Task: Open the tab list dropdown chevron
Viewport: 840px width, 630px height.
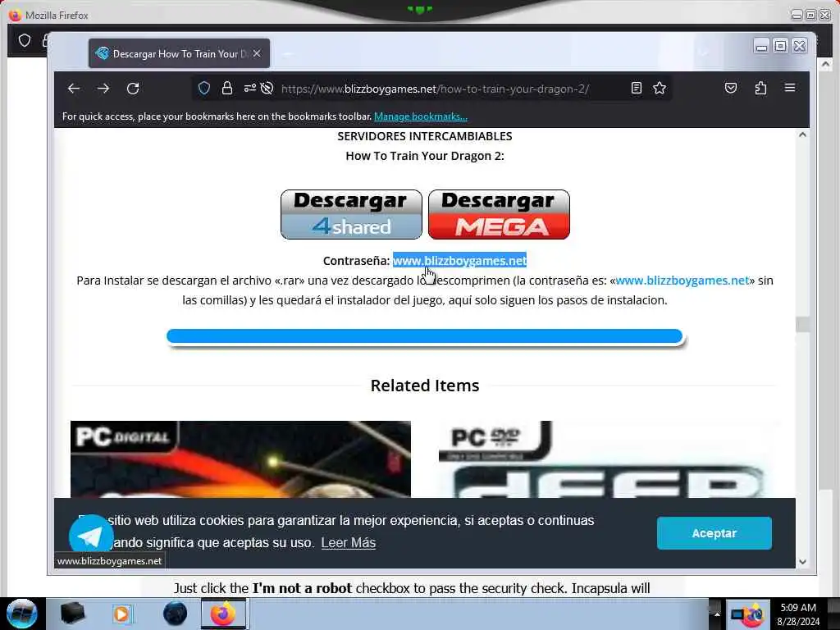Action: [703, 53]
